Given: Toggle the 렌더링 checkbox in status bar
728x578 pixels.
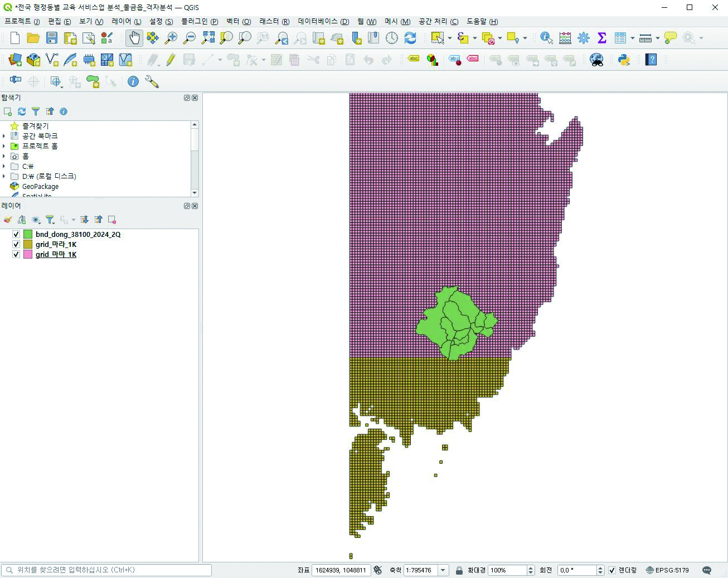Looking at the screenshot, I should point(612,570).
